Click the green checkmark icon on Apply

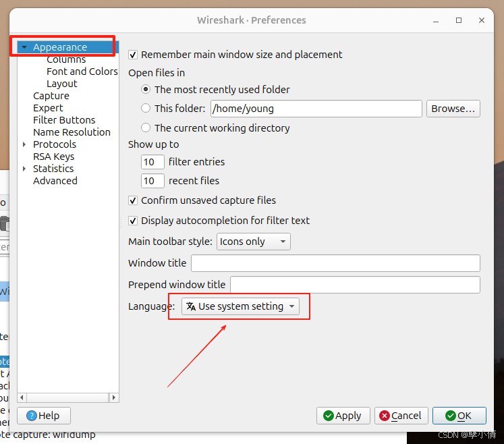(x=328, y=416)
